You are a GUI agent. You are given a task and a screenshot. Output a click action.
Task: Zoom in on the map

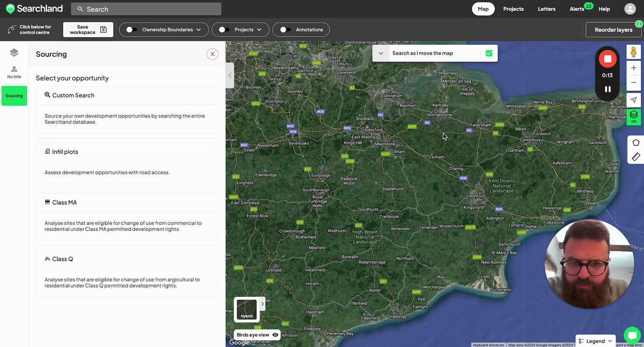(633, 68)
